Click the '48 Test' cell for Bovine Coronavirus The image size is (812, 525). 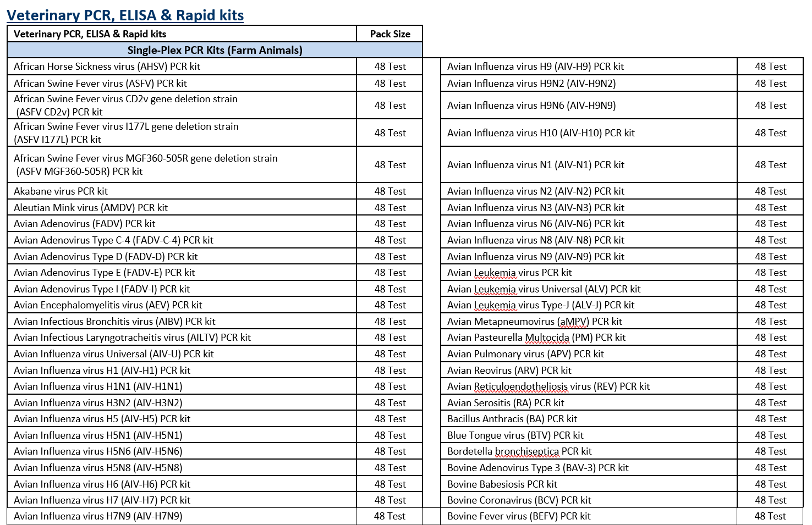pyautogui.click(x=770, y=500)
